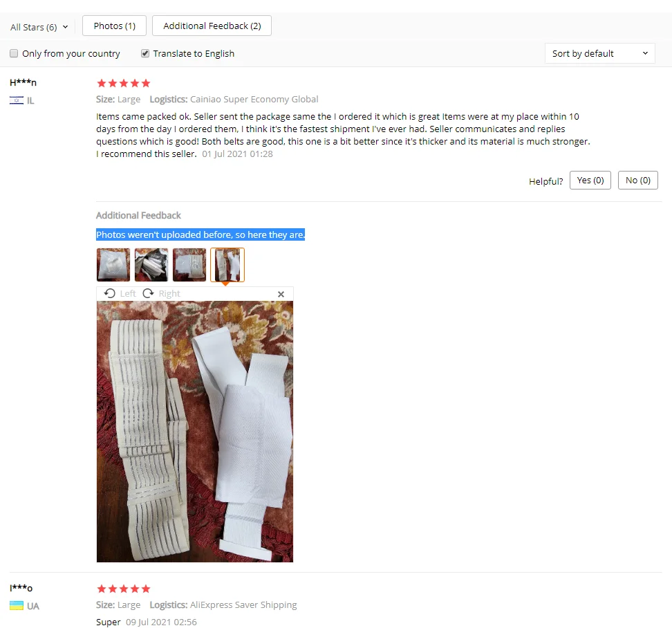Image resolution: width=672 pixels, height=628 pixels.
Task: Click I***o's five-star rating
Action: 124,589
